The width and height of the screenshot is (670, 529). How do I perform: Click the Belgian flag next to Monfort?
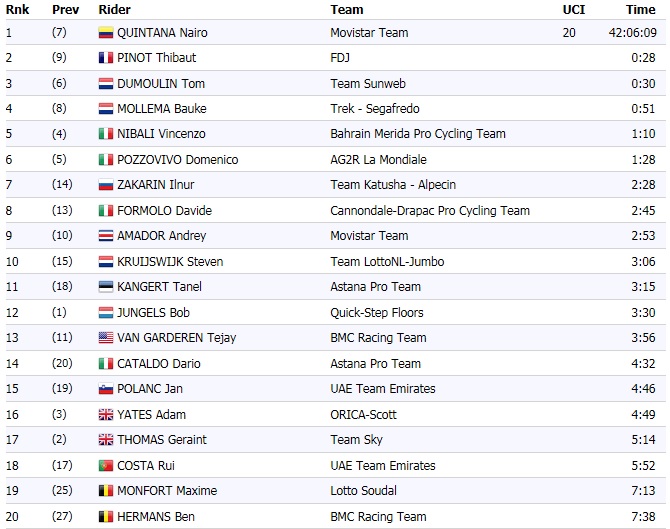point(105,491)
